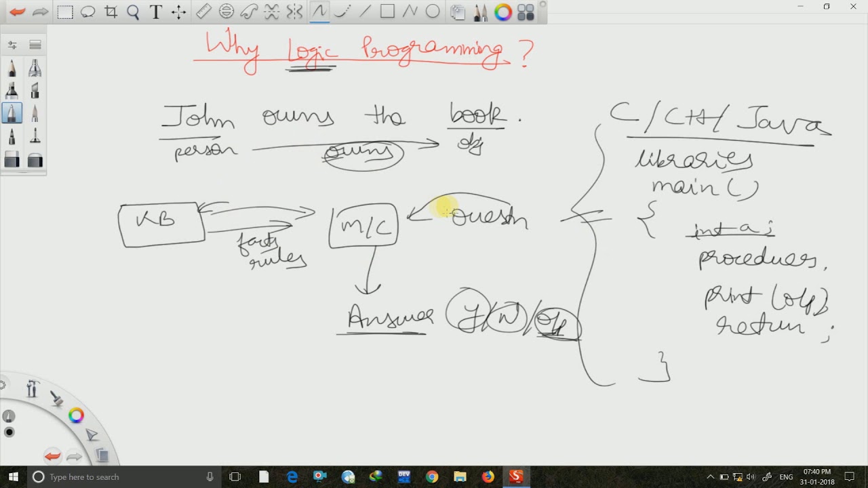Open the Windows Start menu

13,477
